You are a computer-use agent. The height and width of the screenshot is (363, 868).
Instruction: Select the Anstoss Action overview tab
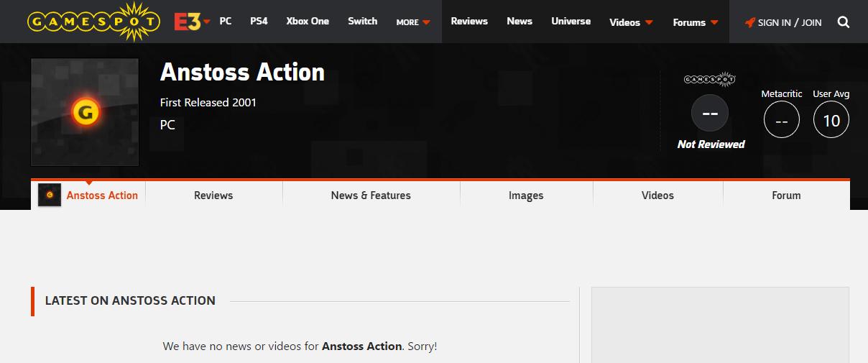pyautogui.click(x=88, y=196)
